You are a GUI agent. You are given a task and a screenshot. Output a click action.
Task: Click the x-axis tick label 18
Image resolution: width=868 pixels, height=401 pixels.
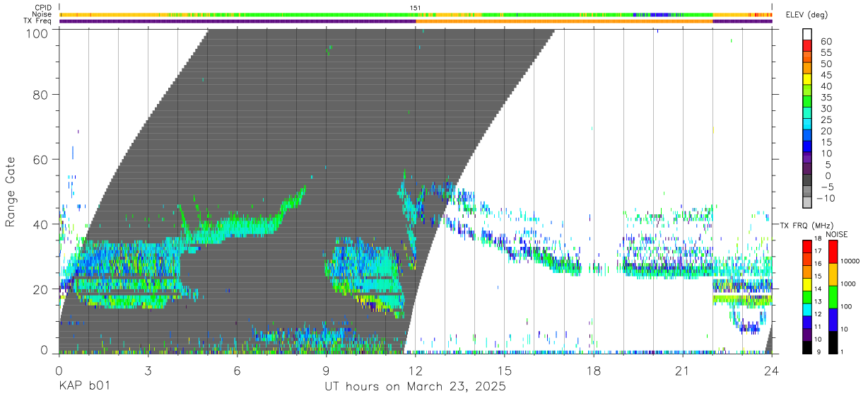click(593, 371)
